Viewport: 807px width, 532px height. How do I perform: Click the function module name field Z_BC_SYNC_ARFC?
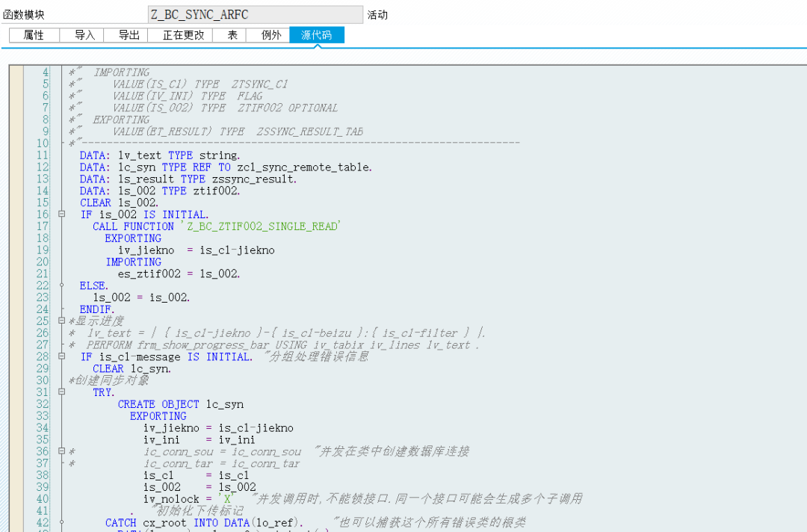[256, 14]
